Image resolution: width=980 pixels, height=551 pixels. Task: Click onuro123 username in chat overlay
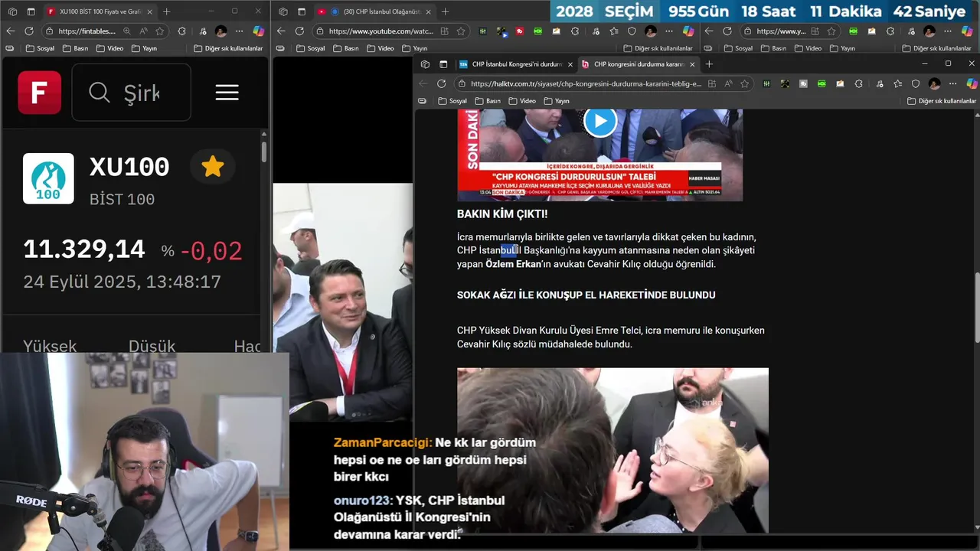[x=363, y=500]
